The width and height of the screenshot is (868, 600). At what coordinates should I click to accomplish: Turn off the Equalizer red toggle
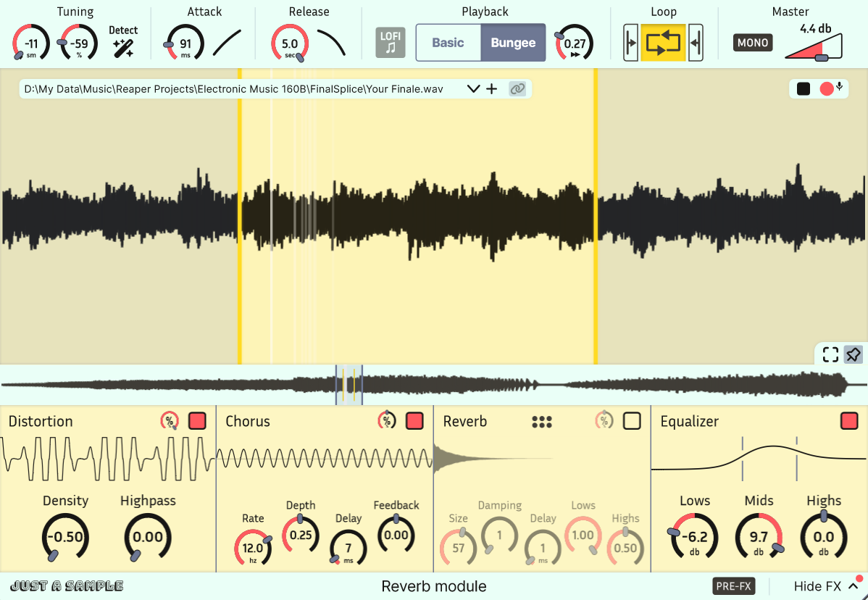849,421
